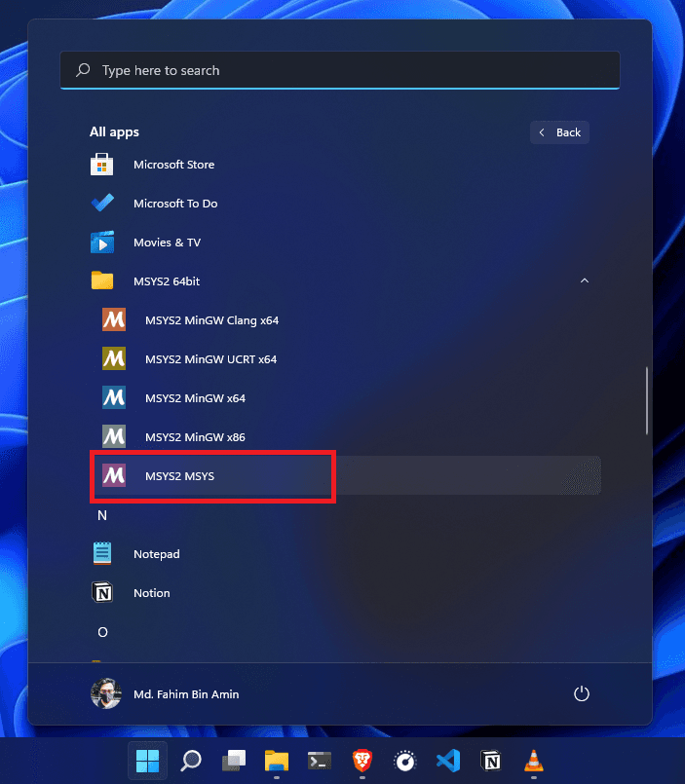Open Brave browser from the taskbar

(362, 761)
